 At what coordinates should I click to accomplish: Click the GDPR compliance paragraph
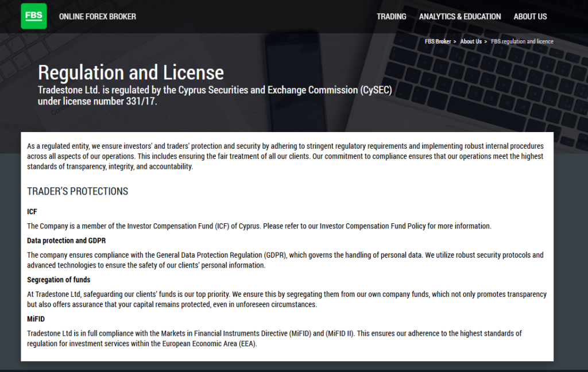tap(285, 260)
